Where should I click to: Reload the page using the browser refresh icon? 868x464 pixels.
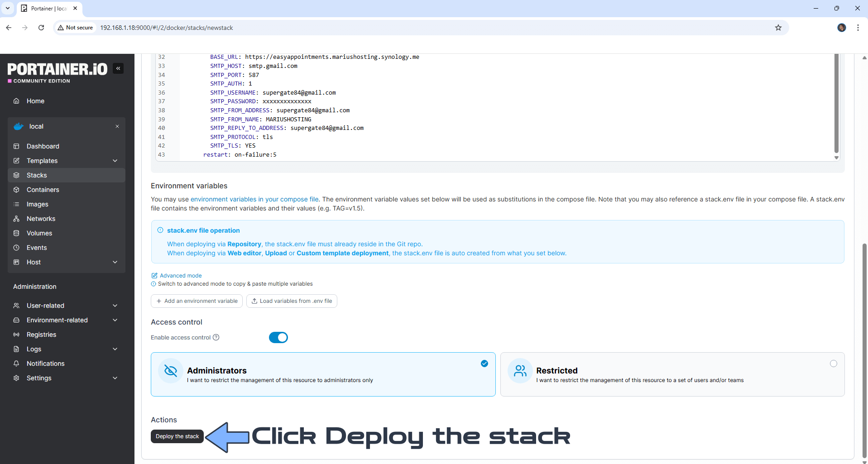coord(41,28)
